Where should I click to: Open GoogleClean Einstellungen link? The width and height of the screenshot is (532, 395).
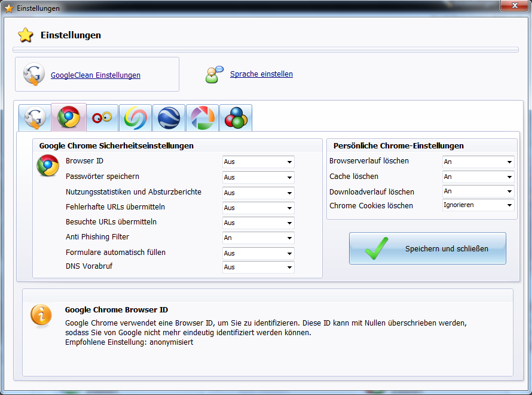[x=95, y=75]
